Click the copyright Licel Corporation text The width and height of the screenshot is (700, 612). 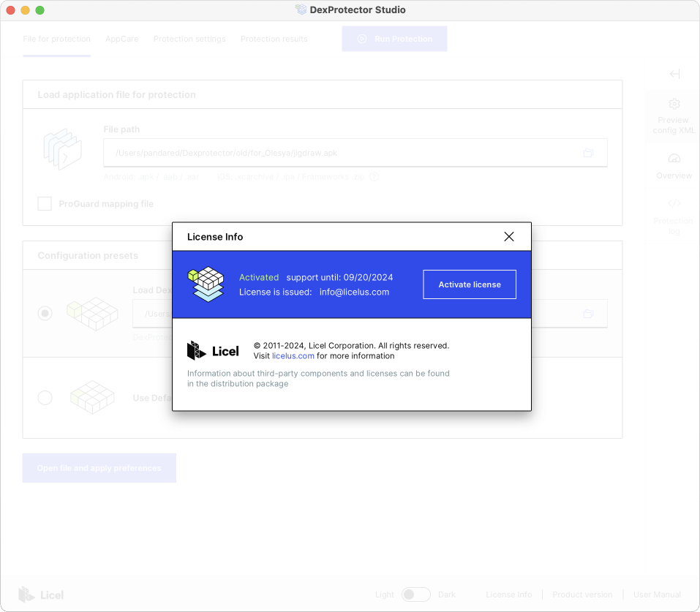351,346
